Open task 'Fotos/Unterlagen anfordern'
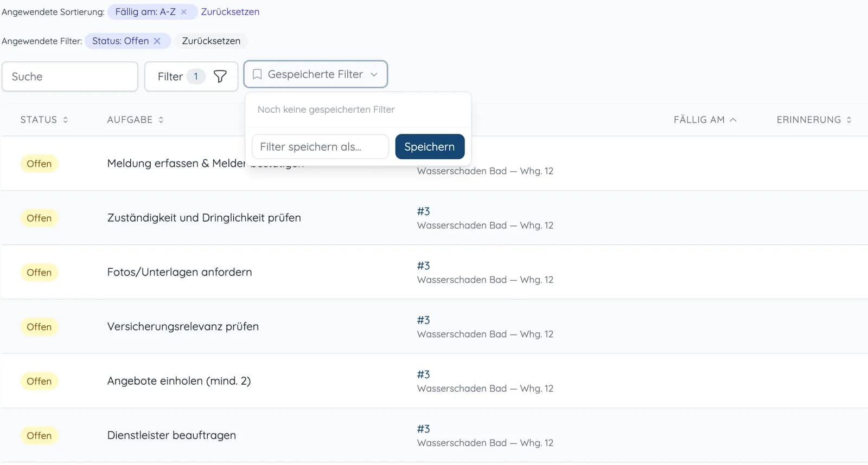Image resolution: width=868 pixels, height=465 pixels. click(180, 272)
